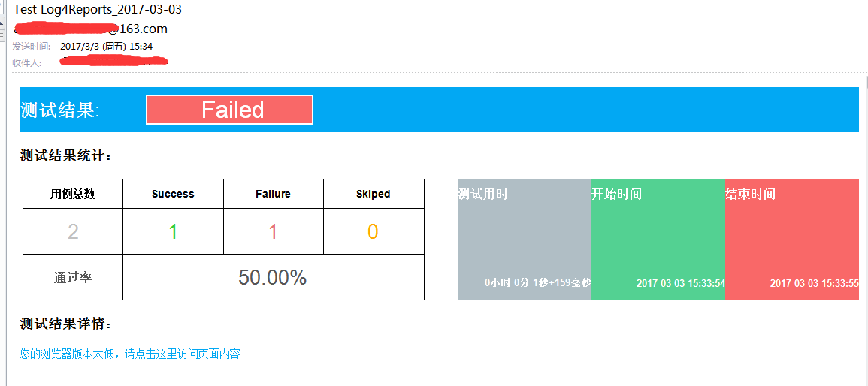
Task: Click the up arrow on left edge
Action: pos(2,23)
